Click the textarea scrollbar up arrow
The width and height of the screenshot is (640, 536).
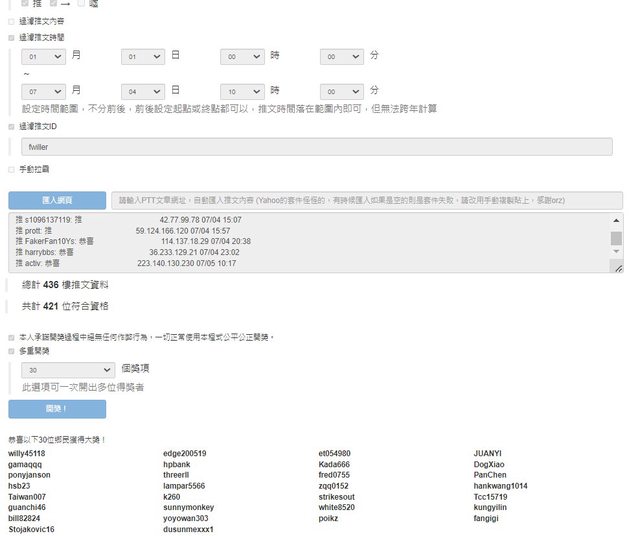616,219
